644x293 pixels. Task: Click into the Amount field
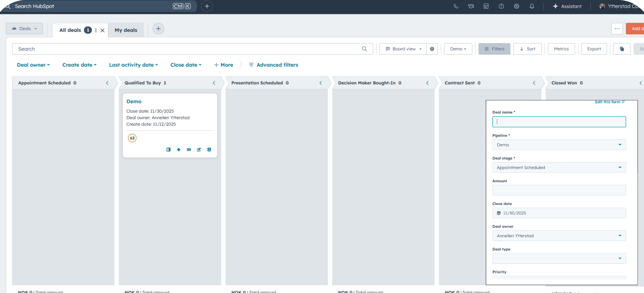pos(559,190)
